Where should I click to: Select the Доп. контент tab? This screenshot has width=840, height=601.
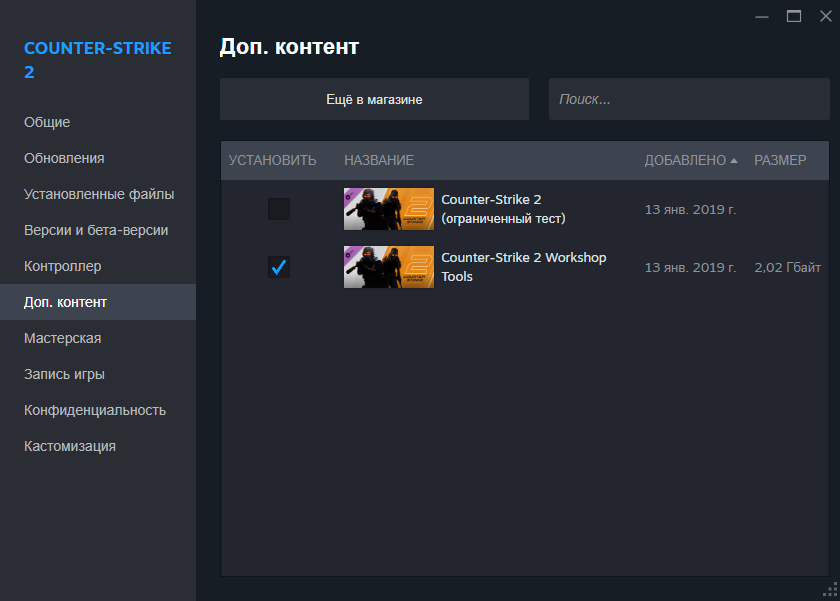tap(98, 302)
